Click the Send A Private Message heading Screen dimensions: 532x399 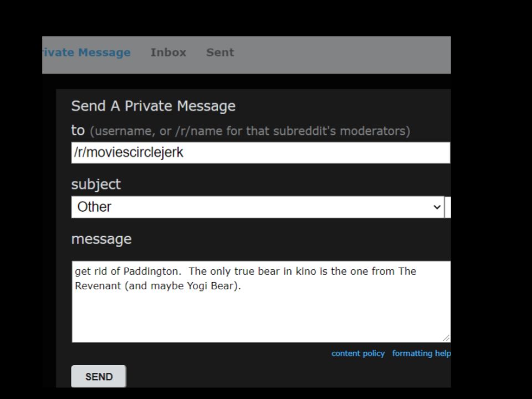pyautogui.click(x=153, y=106)
